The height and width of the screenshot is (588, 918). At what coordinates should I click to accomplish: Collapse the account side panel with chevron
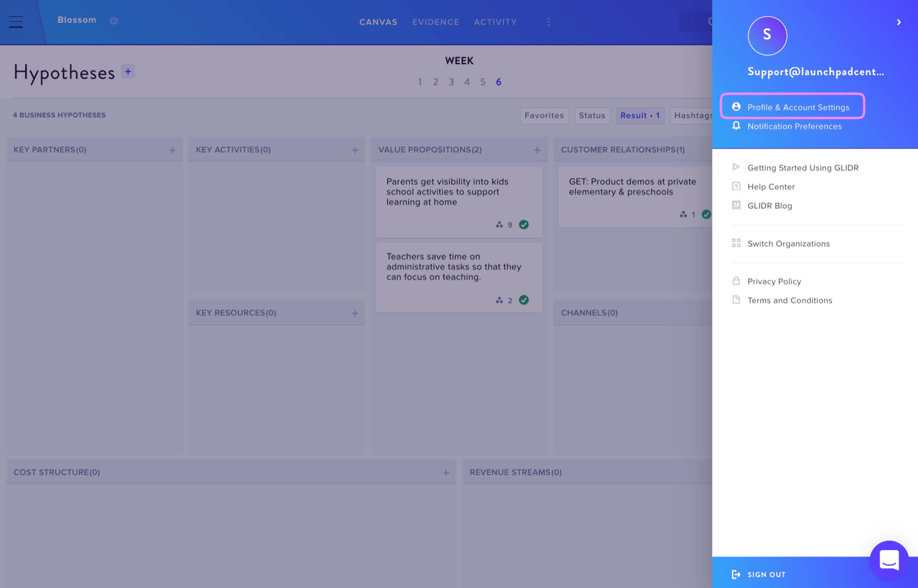(898, 22)
